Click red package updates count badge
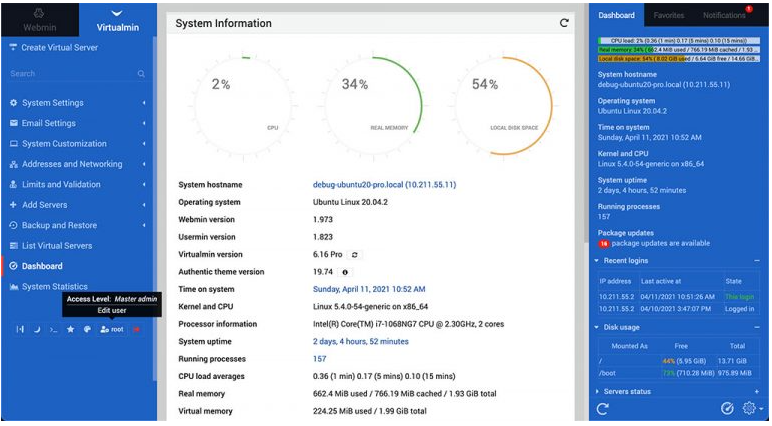The height and width of the screenshot is (426, 772). click(x=604, y=244)
